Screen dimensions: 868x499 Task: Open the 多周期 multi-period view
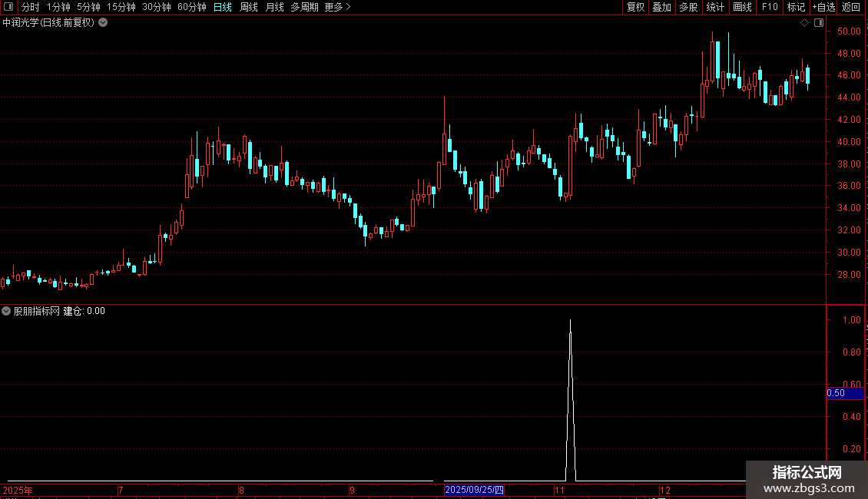pyautogui.click(x=304, y=7)
